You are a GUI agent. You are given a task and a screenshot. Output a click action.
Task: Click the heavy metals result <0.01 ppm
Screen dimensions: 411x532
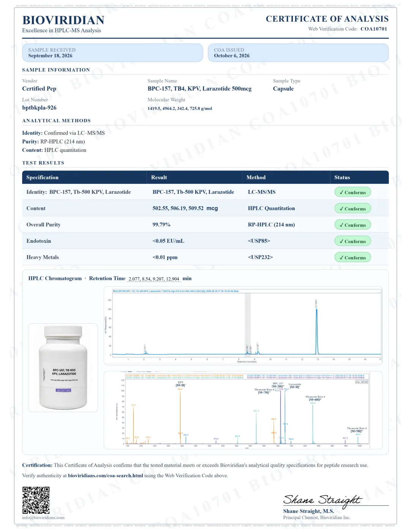165,258
